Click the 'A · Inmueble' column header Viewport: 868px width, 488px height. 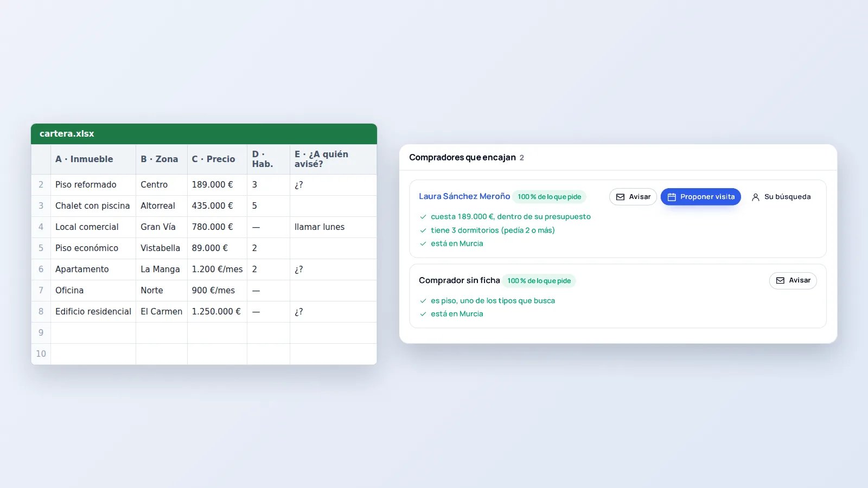click(x=93, y=159)
